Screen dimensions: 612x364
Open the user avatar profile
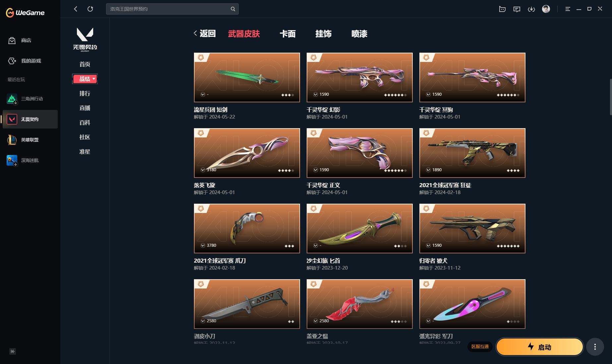(546, 9)
